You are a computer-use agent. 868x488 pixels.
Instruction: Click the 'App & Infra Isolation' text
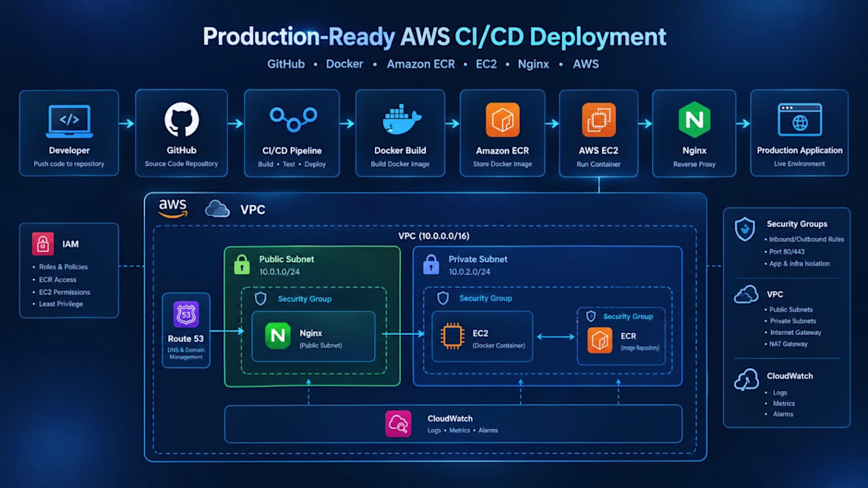799,264
